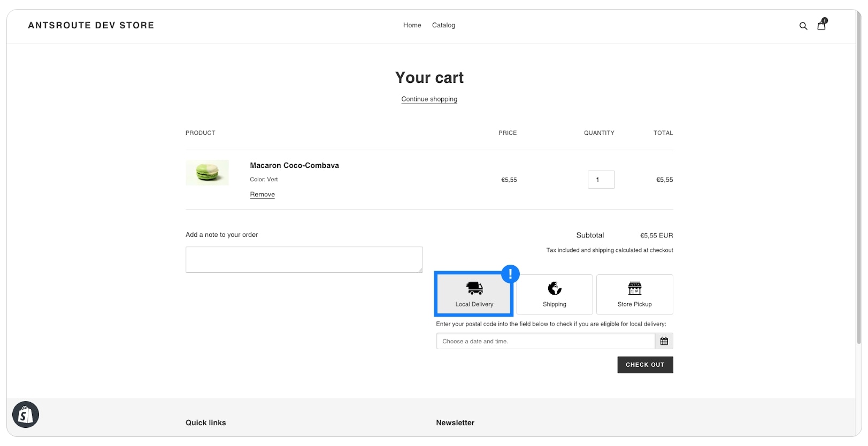Viewport: 868px width, 446px height.
Task: Click the globe Shipping icon
Action: [555, 288]
